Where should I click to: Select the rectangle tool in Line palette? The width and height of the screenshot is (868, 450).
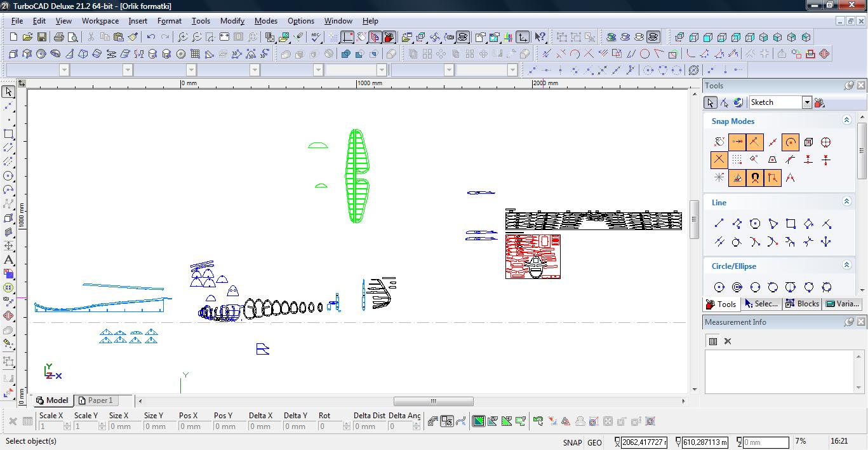click(x=791, y=224)
